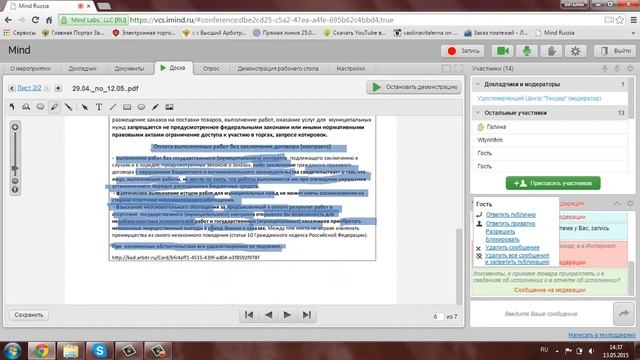Image resolution: width=640 pixels, height=360 pixels.
Task: Open Skype from the taskbar
Action: pos(99,351)
